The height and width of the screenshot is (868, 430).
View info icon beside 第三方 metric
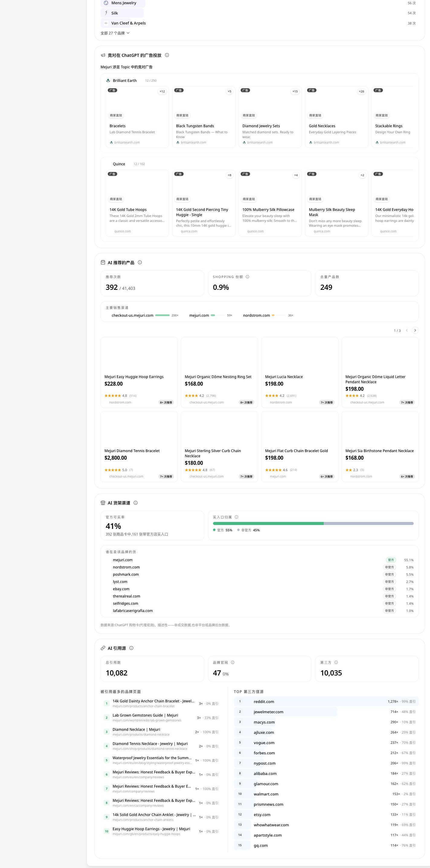click(336, 662)
